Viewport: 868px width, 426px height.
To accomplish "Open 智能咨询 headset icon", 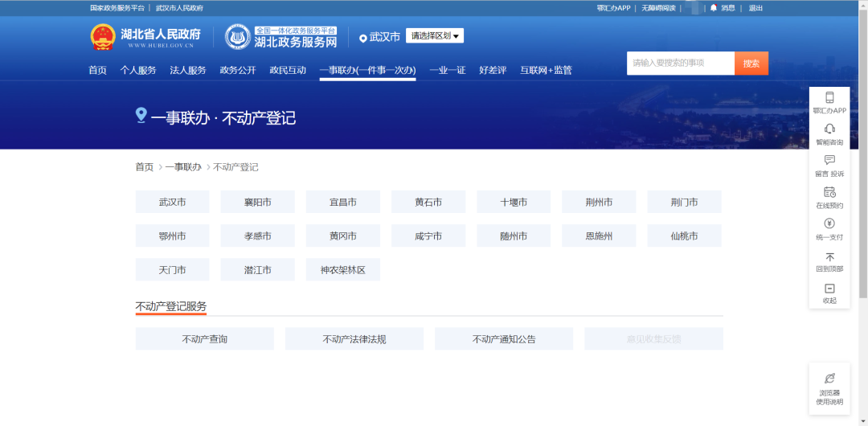I will click(829, 129).
